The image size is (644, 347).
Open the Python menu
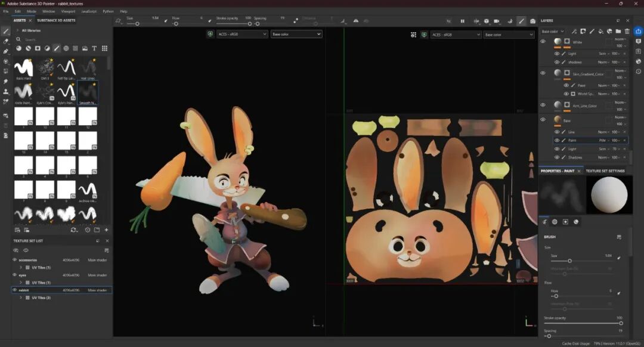tap(108, 11)
